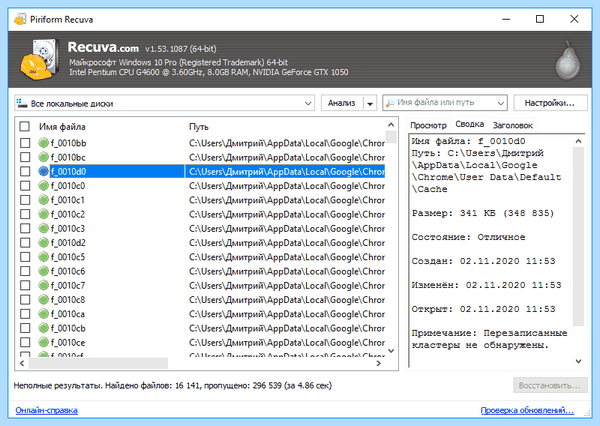
Task: Click the file list scroll down arrow
Action: point(391,351)
